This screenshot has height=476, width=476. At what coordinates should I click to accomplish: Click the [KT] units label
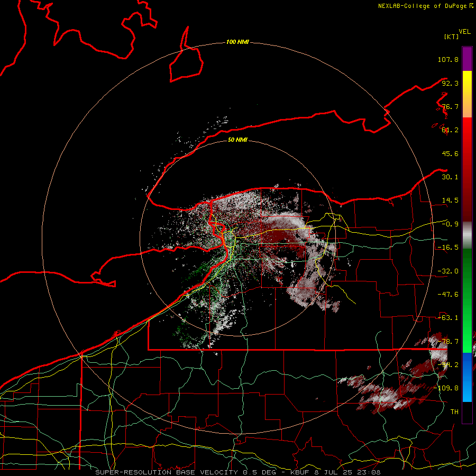[451, 36]
